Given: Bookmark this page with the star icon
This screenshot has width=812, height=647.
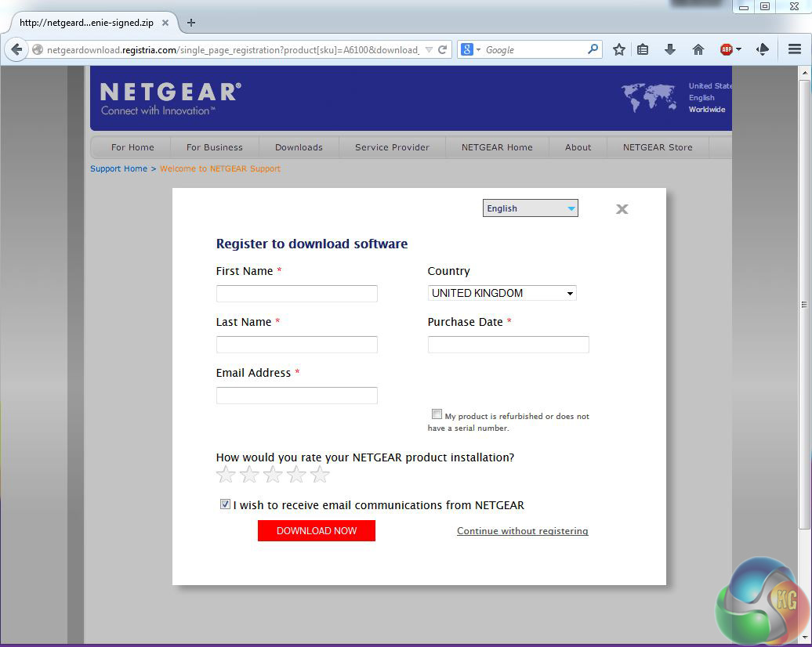Looking at the screenshot, I should pos(619,49).
